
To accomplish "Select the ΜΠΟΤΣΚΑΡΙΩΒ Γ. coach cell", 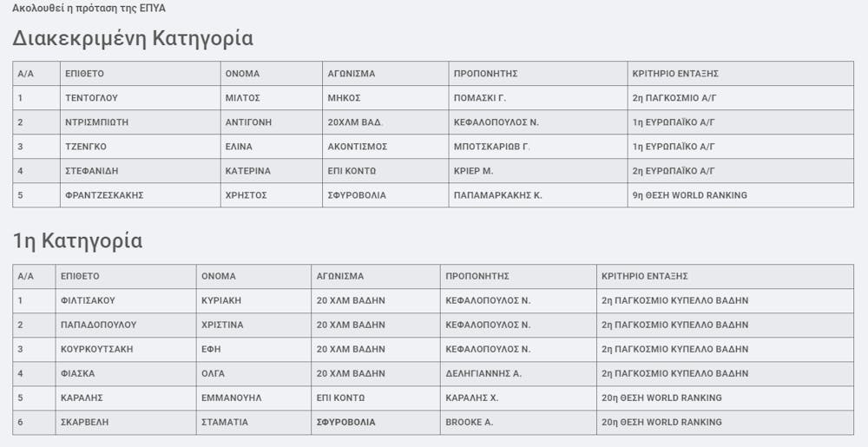I will [x=491, y=147].
